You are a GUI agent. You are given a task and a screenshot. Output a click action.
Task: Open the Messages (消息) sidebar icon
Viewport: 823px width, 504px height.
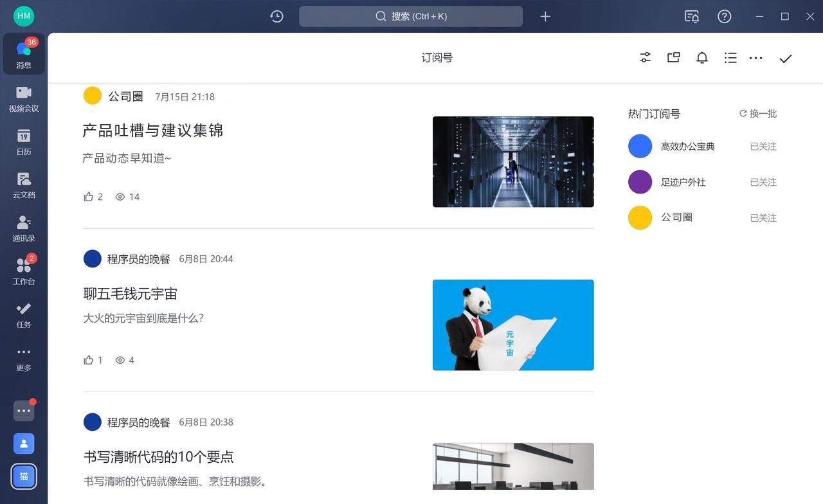(x=24, y=53)
